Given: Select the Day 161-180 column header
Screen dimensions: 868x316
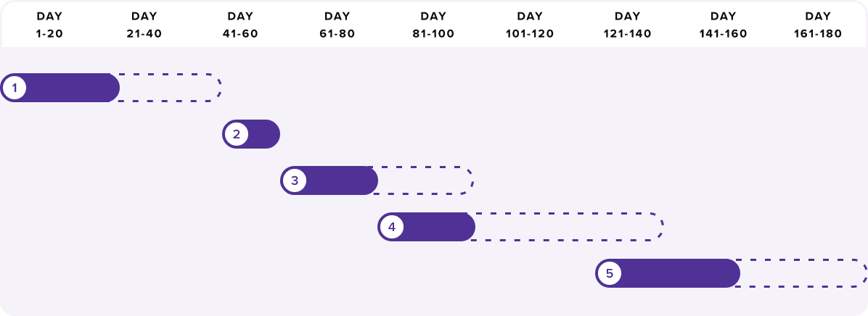Looking at the screenshot, I should point(818,25).
